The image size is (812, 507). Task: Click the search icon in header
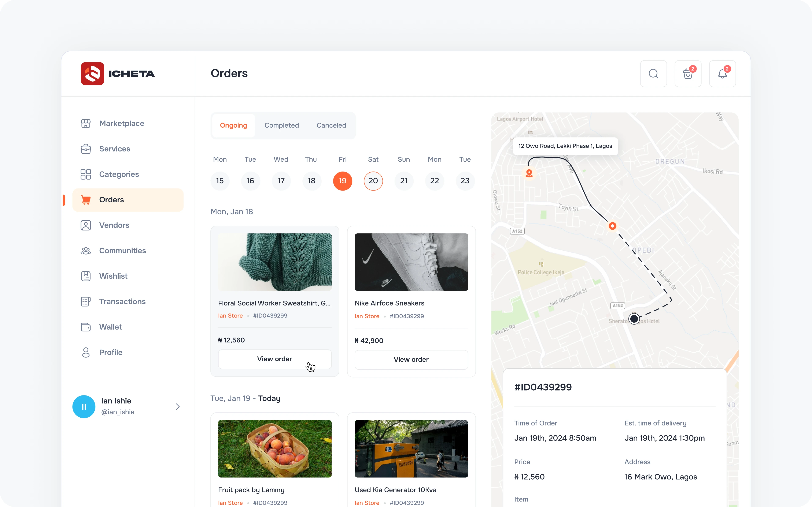[x=653, y=74]
